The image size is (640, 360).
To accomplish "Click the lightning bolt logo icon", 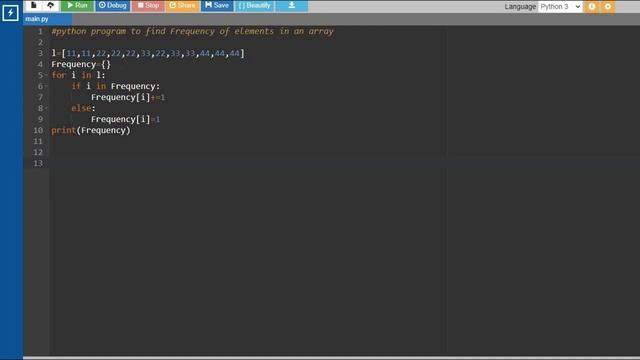I will [10, 13].
